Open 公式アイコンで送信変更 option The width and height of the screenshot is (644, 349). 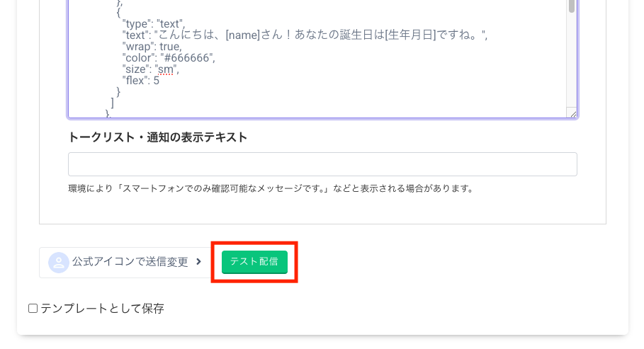tap(125, 263)
